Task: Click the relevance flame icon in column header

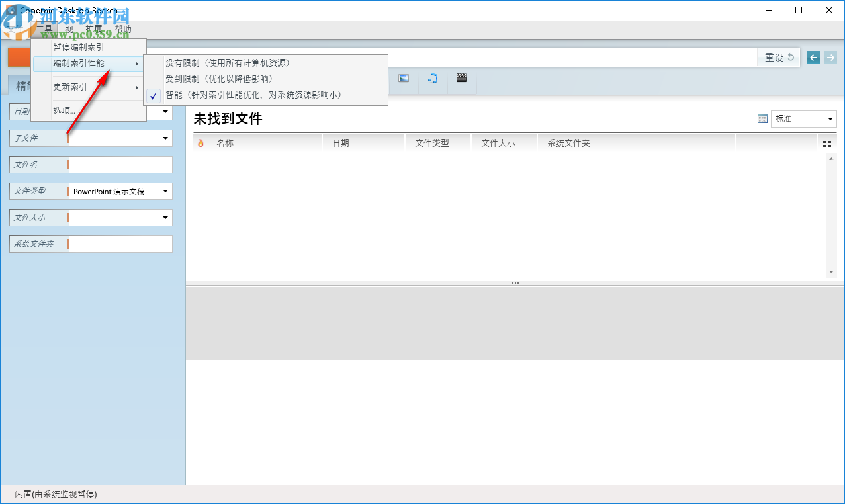Action: click(200, 142)
